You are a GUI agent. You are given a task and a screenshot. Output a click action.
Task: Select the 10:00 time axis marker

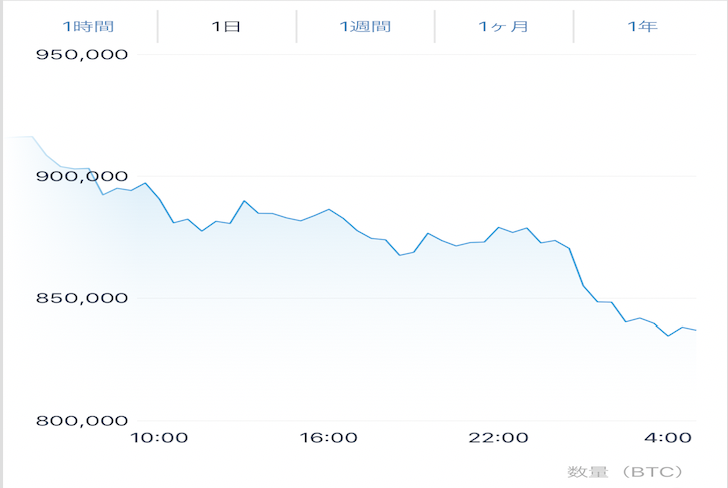pos(159,438)
